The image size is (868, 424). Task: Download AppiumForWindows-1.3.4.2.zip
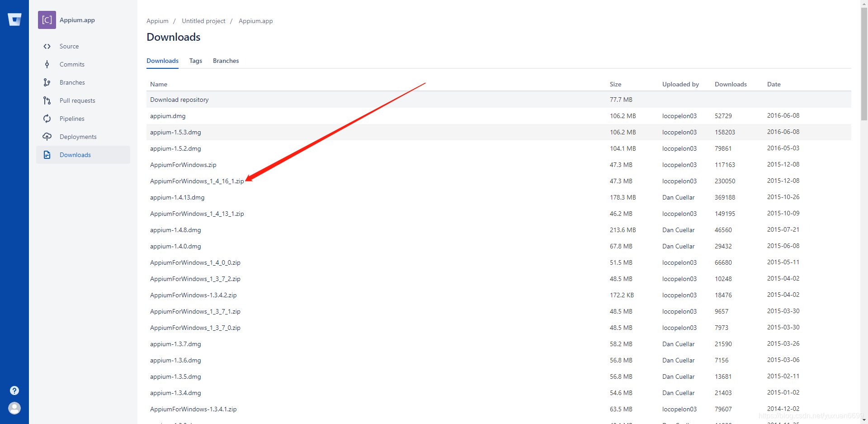pos(193,295)
